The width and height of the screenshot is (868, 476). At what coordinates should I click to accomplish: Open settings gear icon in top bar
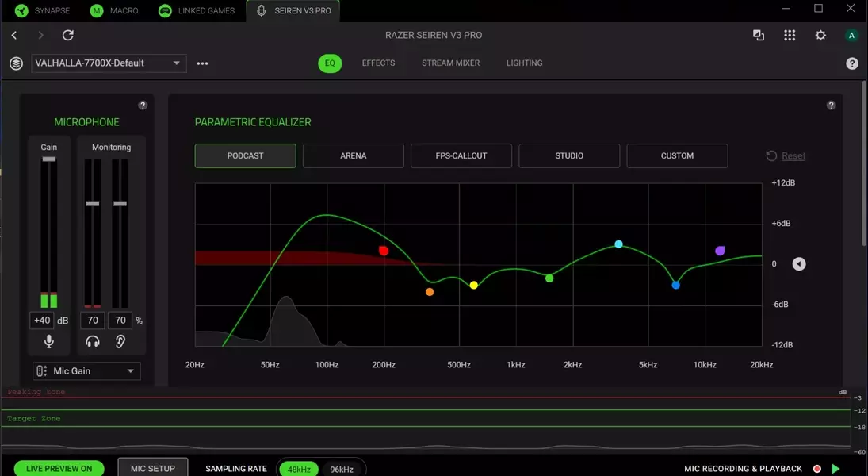coord(820,36)
